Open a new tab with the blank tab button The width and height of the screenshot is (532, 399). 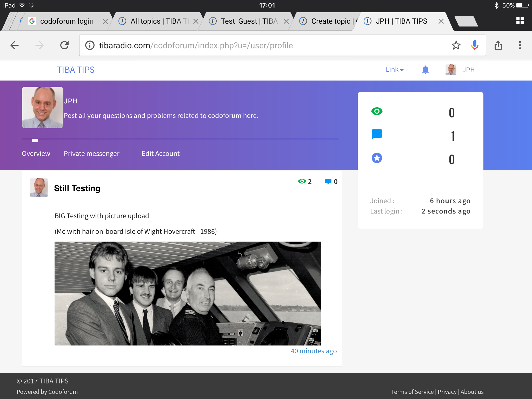pos(466,21)
